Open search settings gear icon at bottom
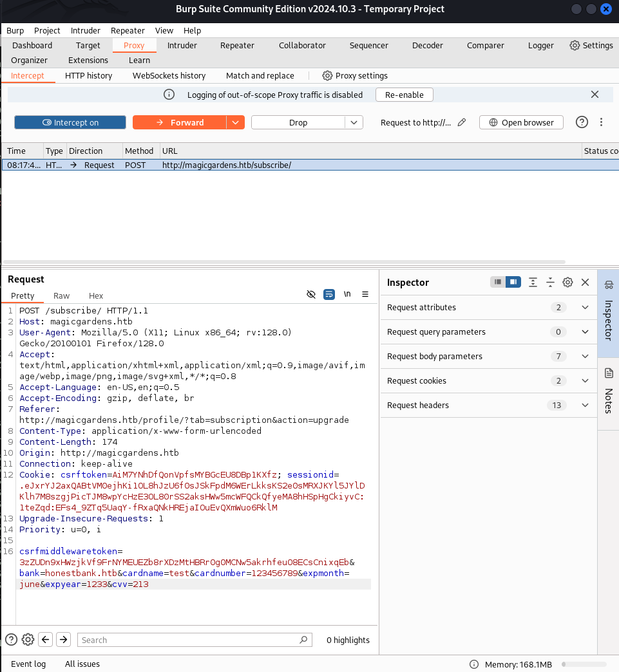 tap(28, 639)
